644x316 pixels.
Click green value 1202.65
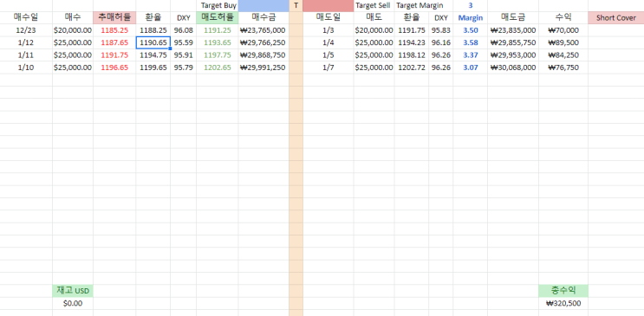218,68
